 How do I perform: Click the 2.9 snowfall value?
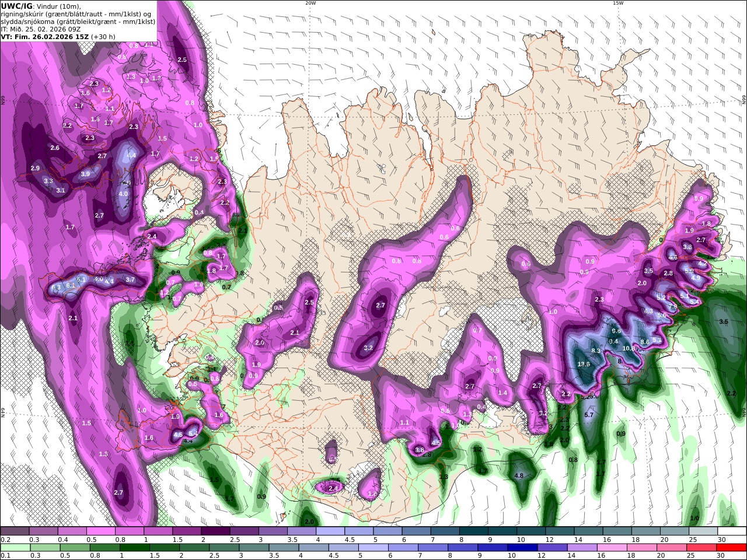35,168
